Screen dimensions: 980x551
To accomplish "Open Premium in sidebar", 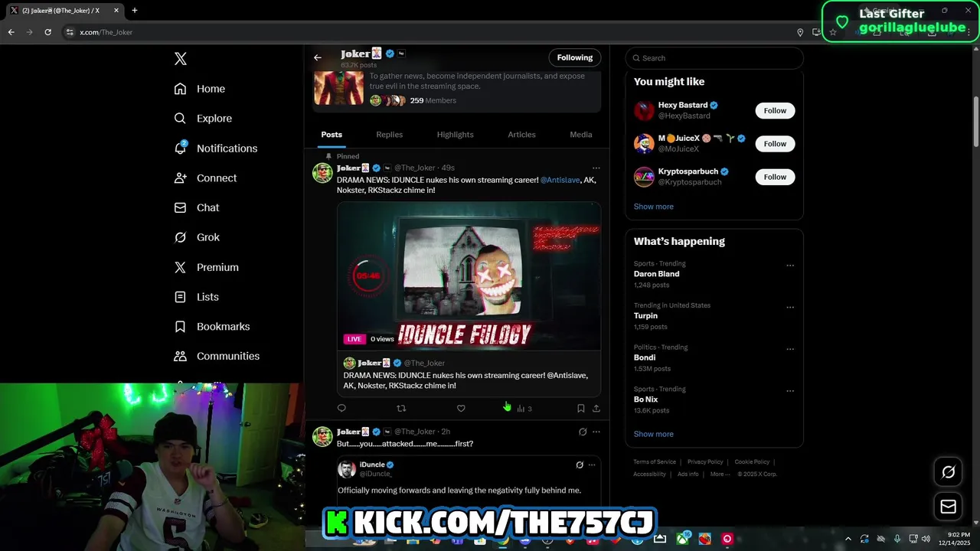I will click(x=207, y=267).
